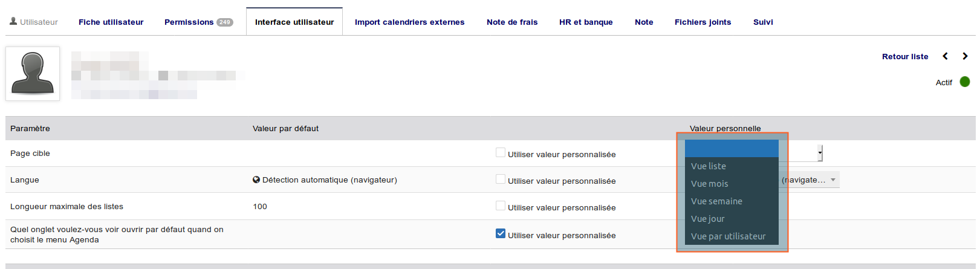This screenshot has width=980, height=269.
Task: Choose Vue par utilisateur option
Action: 728,236
